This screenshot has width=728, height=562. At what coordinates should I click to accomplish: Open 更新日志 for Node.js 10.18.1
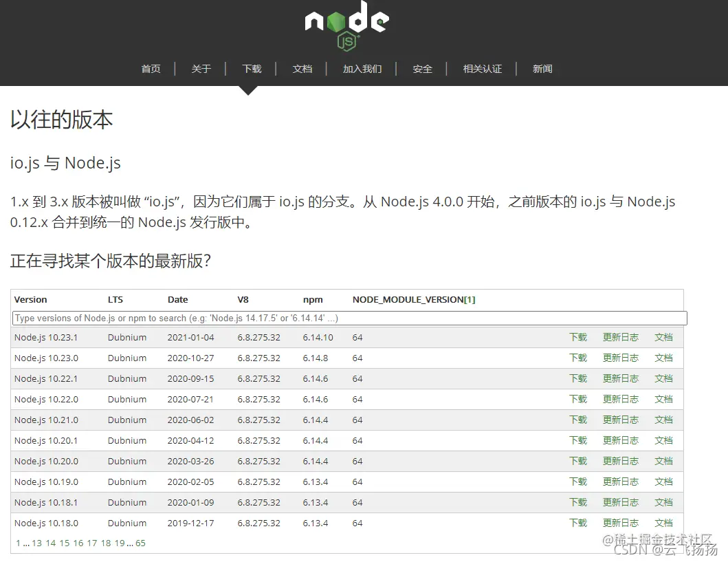coord(621,502)
